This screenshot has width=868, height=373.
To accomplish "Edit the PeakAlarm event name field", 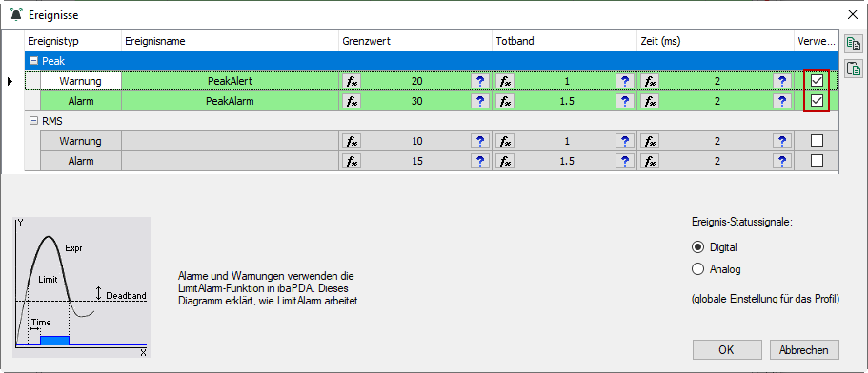I will [x=230, y=101].
